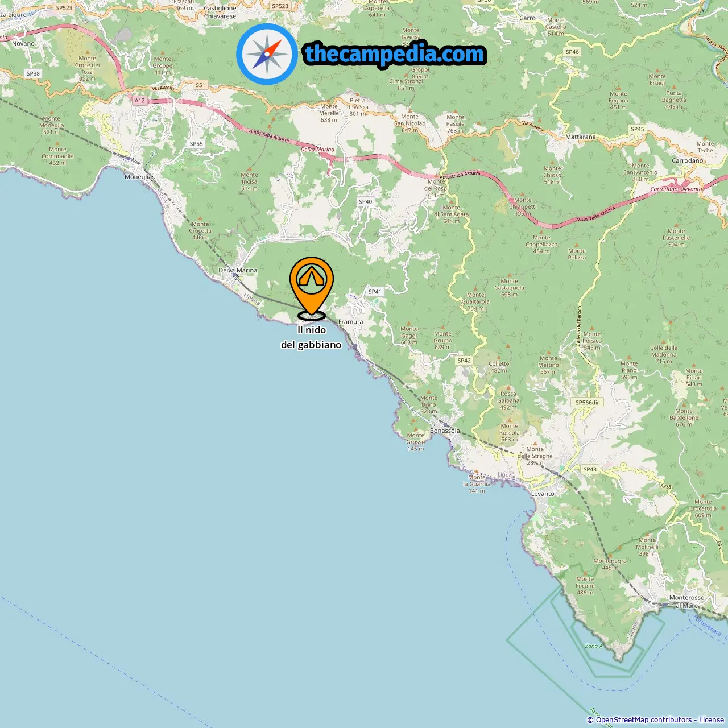This screenshot has width=728, height=728.
Task: Click the SP55 road shield
Action: (196, 144)
